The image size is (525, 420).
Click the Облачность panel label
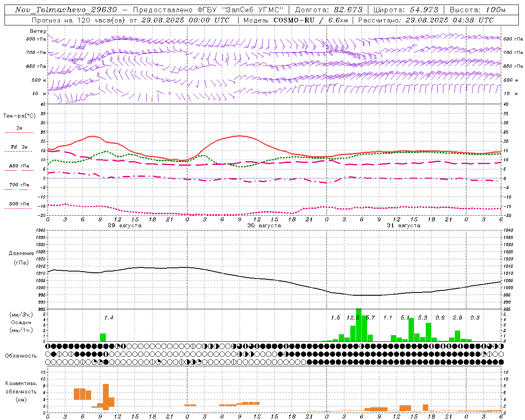[x=21, y=356]
